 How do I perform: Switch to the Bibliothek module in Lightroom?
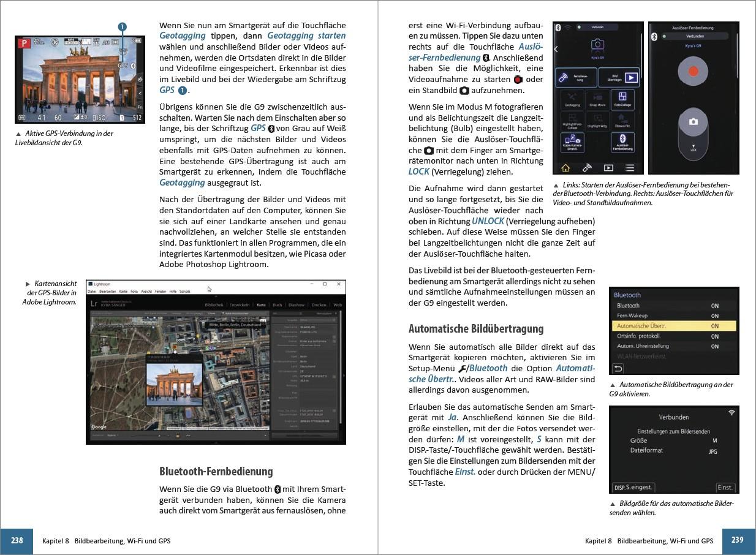pyautogui.click(x=214, y=304)
